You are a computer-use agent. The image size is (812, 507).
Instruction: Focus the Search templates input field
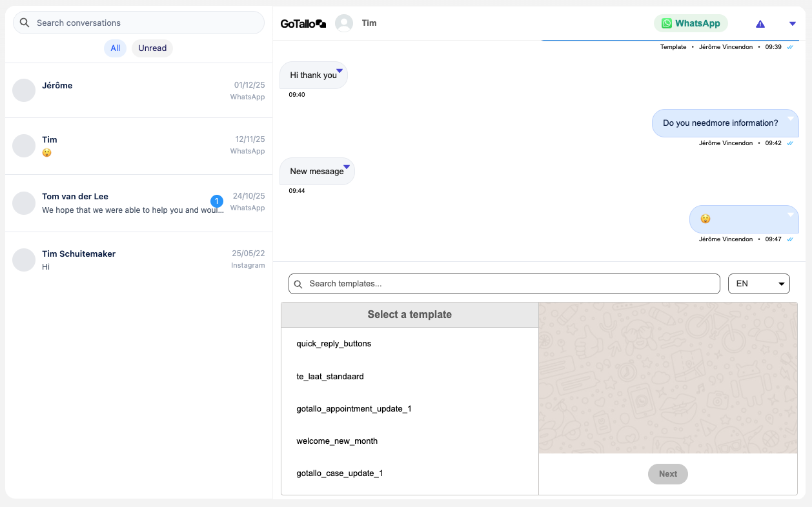[x=510, y=284]
